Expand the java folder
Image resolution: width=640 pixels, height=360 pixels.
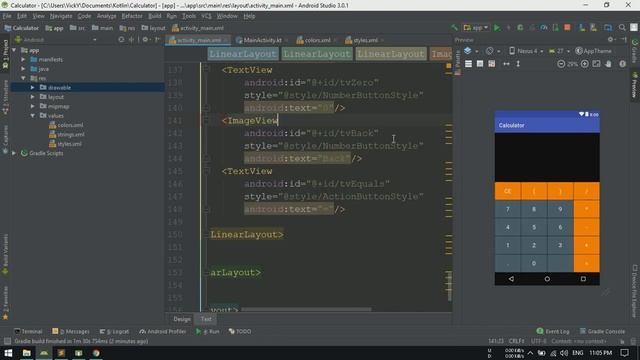[24, 69]
